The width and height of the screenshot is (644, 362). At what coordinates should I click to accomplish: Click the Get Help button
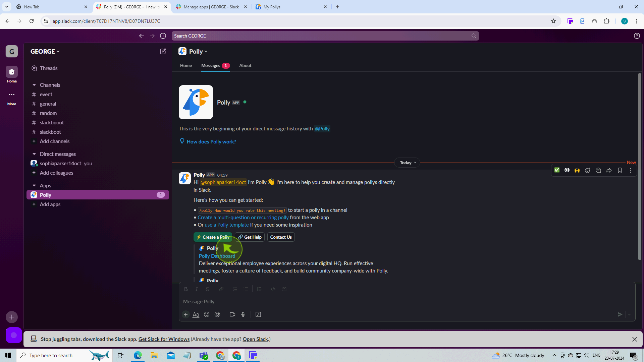[250, 237]
